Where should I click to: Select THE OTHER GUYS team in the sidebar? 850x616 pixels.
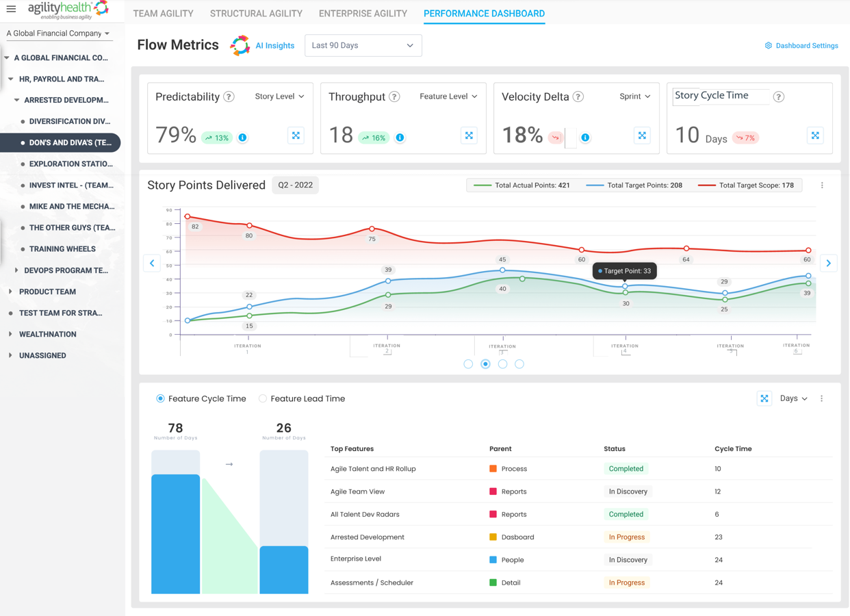tap(70, 227)
